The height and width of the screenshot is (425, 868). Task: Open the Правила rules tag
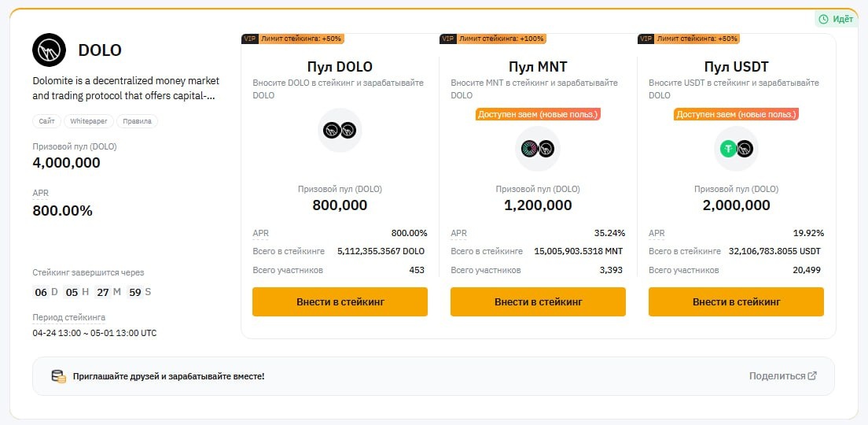tap(137, 121)
